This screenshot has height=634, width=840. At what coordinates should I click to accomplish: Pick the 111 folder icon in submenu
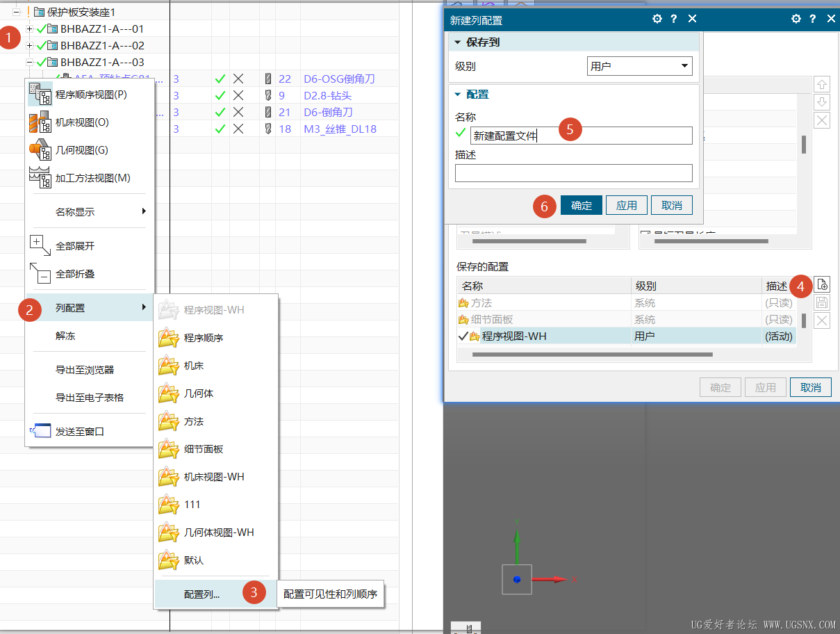(168, 505)
